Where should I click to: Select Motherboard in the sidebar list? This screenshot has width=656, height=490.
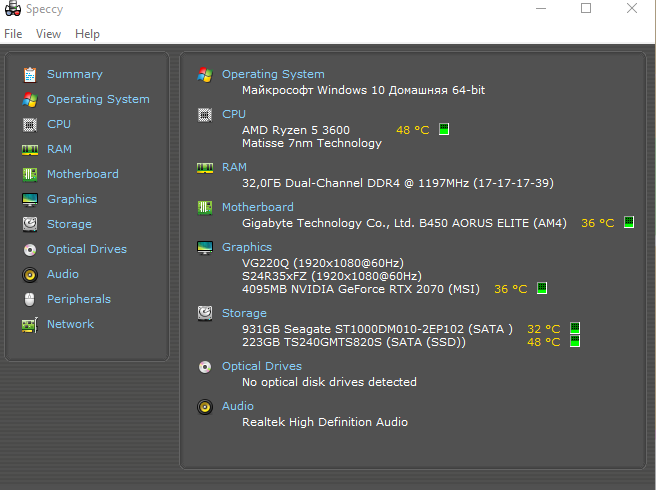tap(82, 174)
